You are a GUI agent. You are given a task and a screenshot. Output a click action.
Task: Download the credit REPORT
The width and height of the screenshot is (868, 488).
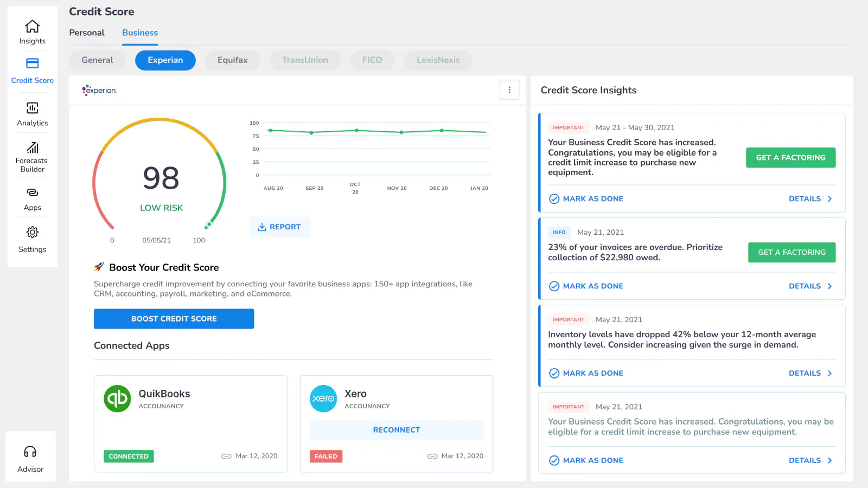280,227
